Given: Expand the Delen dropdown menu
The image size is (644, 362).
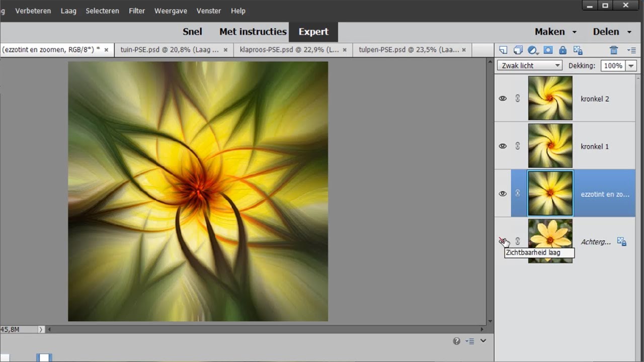Looking at the screenshot, I should point(612,31).
